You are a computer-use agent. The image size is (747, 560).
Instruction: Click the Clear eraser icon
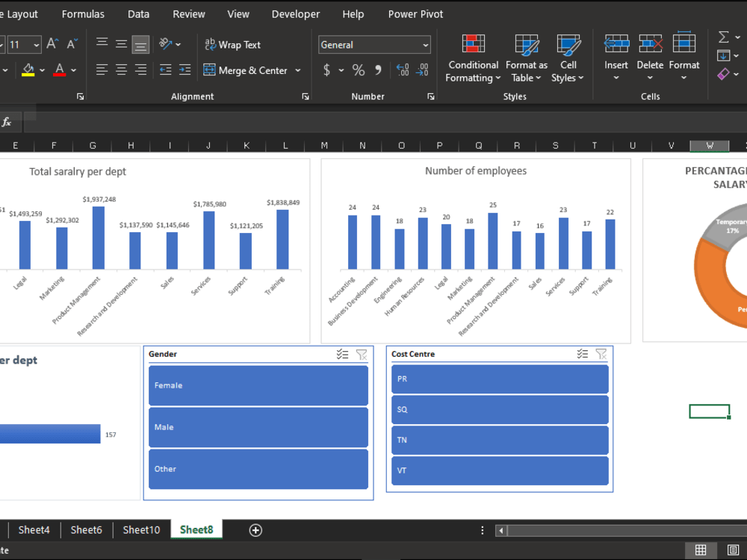724,74
